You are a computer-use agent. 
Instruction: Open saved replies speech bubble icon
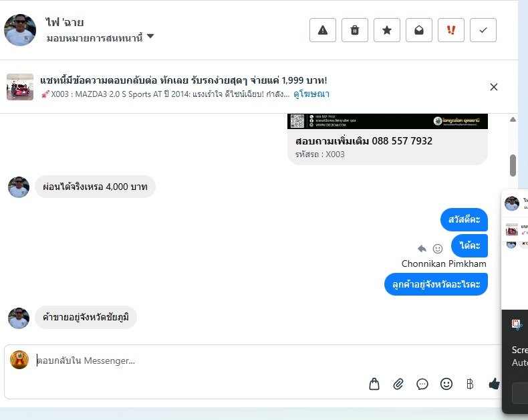pos(422,384)
